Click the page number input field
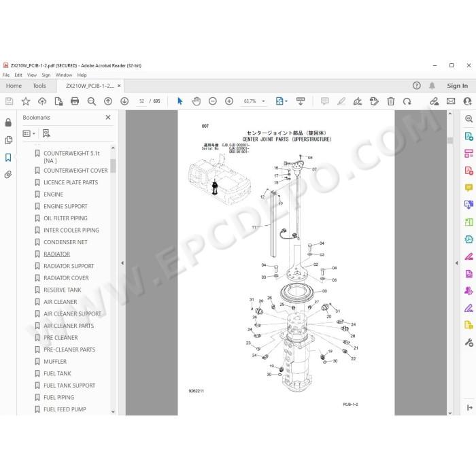 (141, 101)
